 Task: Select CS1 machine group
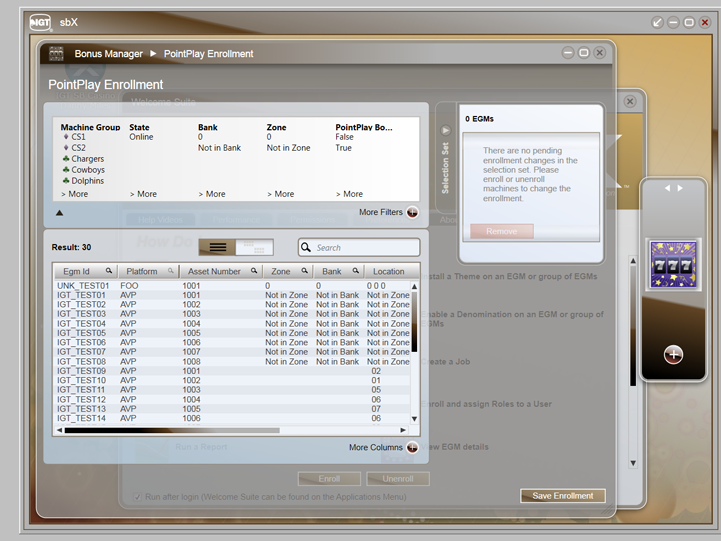point(78,137)
